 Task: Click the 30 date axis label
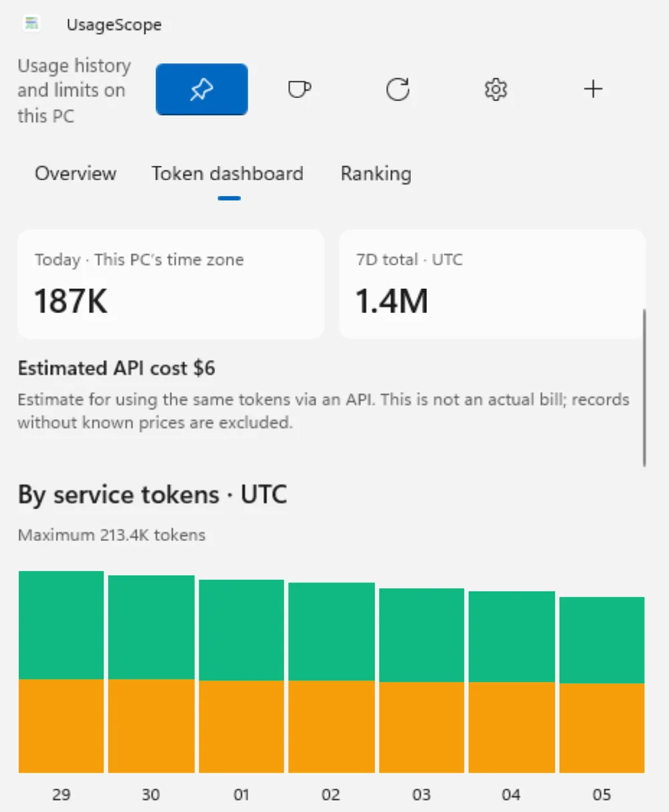tap(151, 795)
